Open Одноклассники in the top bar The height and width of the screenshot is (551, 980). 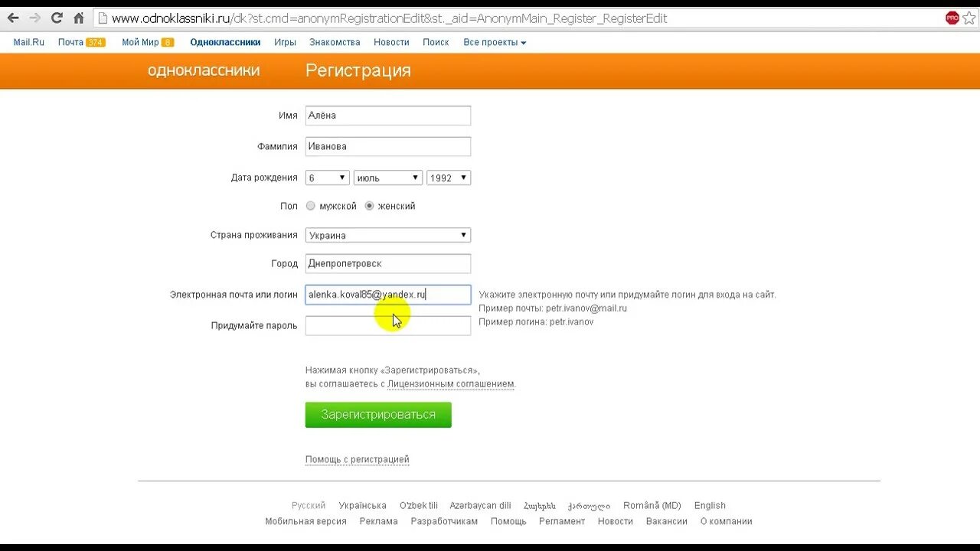225,42
